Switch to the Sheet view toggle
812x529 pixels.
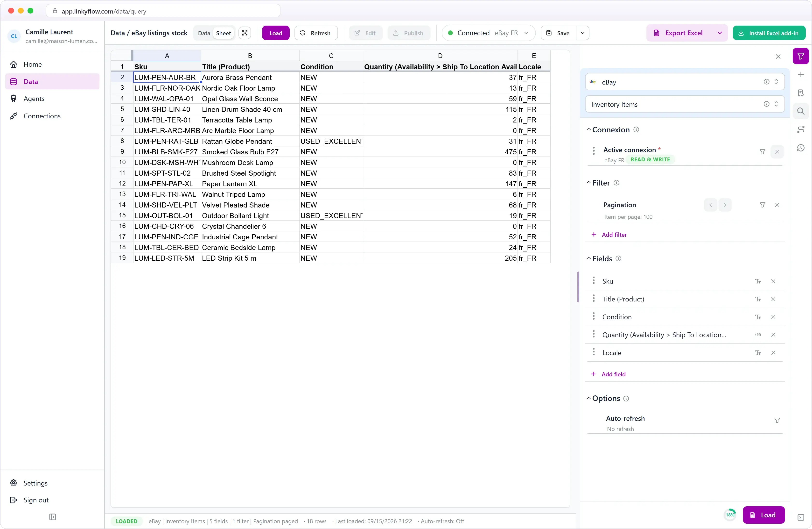point(224,33)
